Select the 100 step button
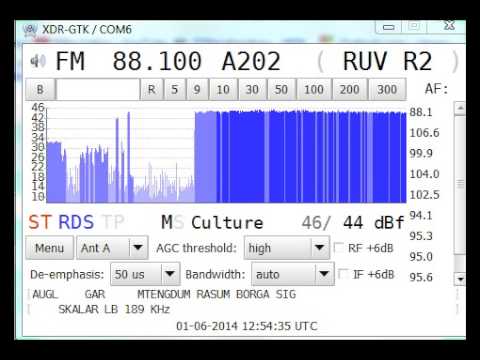Image resolution: width=480 pixels, height=360 pixels. [314, 89]
